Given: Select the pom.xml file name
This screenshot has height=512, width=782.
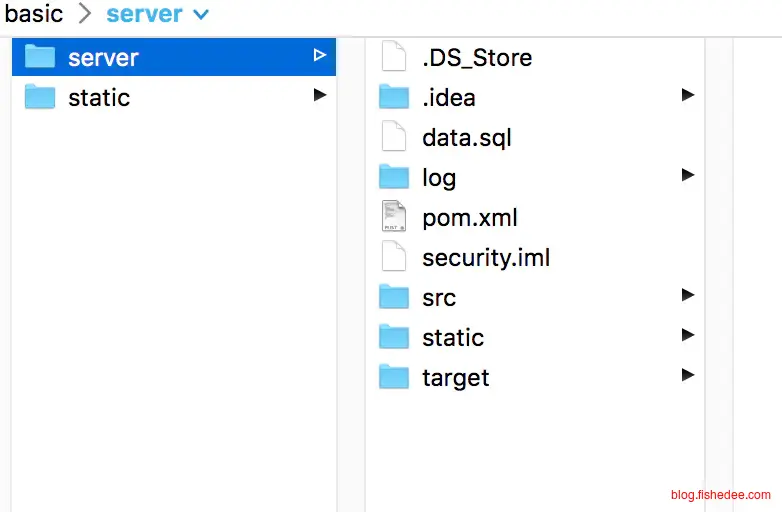Looking at the screenshot, I should 469,218.
